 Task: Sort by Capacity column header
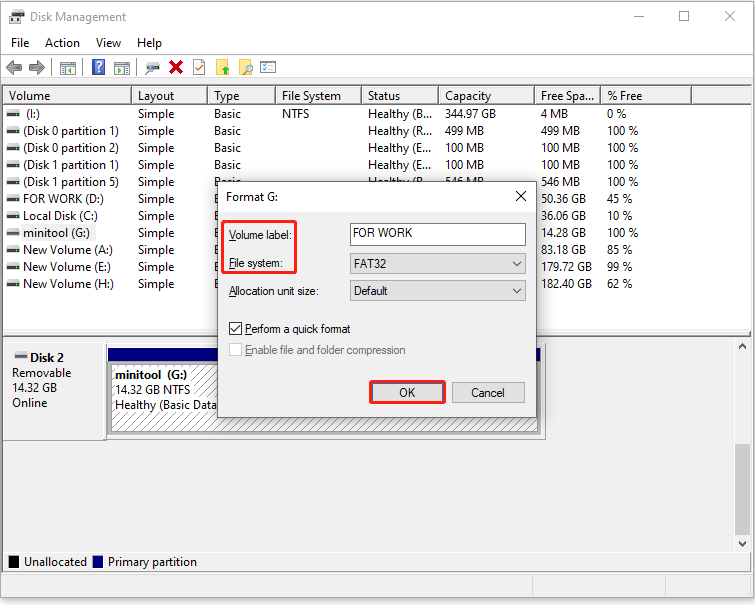pos(487,95)
